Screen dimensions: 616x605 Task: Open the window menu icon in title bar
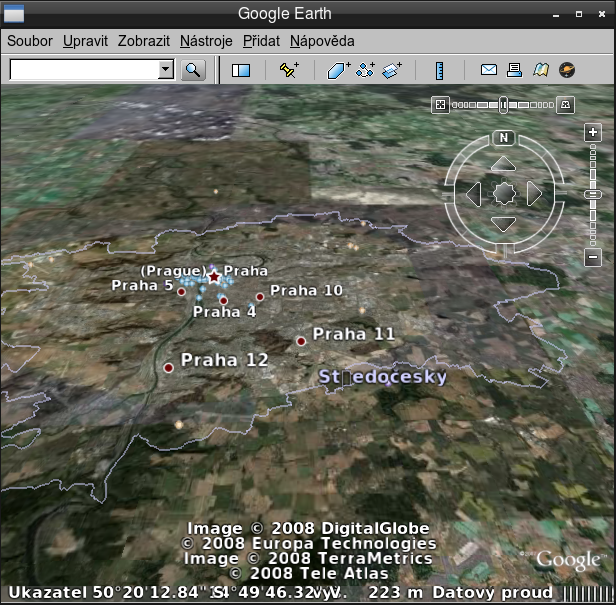coord(14,14)
